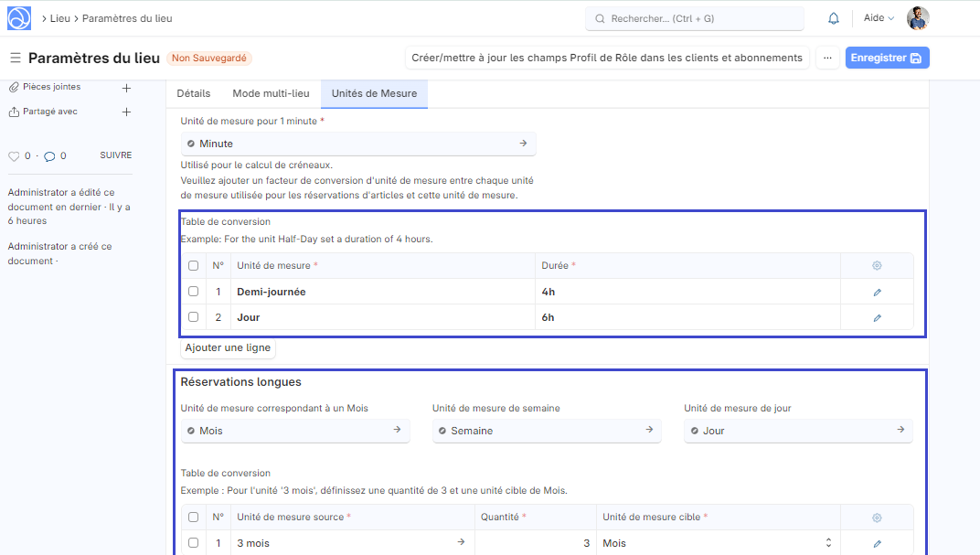
Task: Click Ajouter une ligne button
Action: point(227,348)
